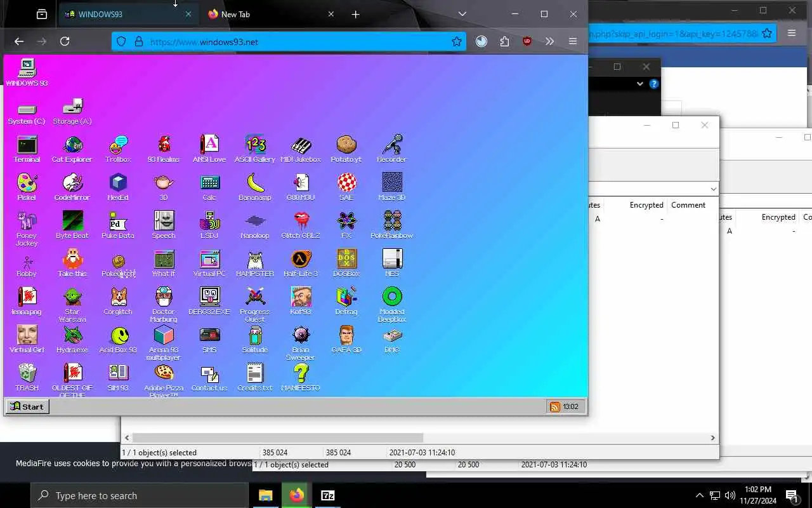Launch the Trollbox icon
The height and width of the screenshot is (508, 812).
pos(118,149)
